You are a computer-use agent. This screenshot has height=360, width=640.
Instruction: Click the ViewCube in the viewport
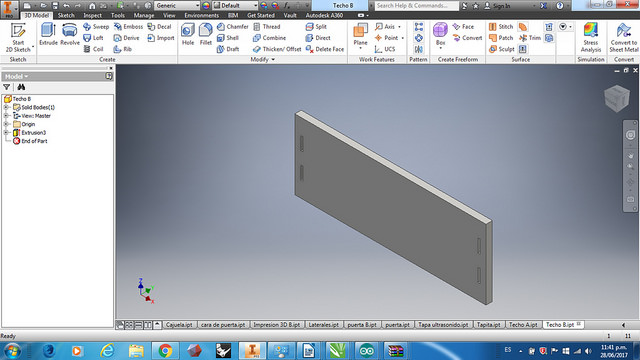(617, 98)
